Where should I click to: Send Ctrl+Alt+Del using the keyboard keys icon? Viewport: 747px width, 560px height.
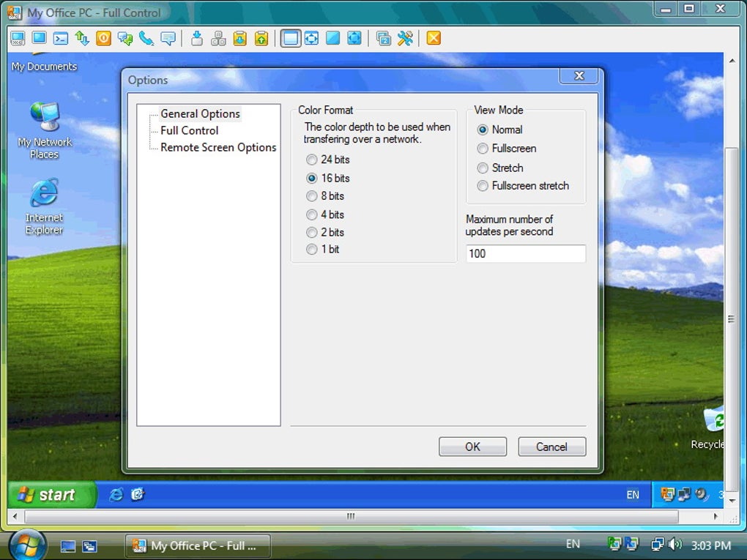coord(218,38)
